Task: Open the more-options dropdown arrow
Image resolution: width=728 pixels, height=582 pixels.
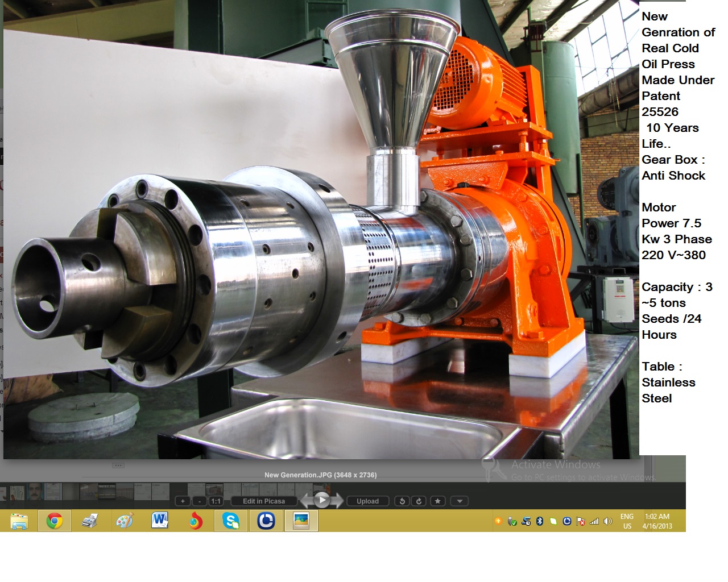Action: [x=458, y=501]
